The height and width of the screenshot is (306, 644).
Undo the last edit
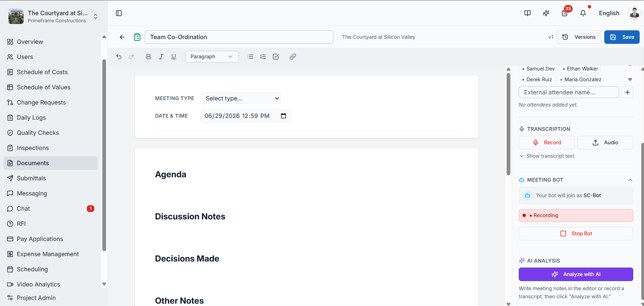pyautogui.click(x=119, y=57)
